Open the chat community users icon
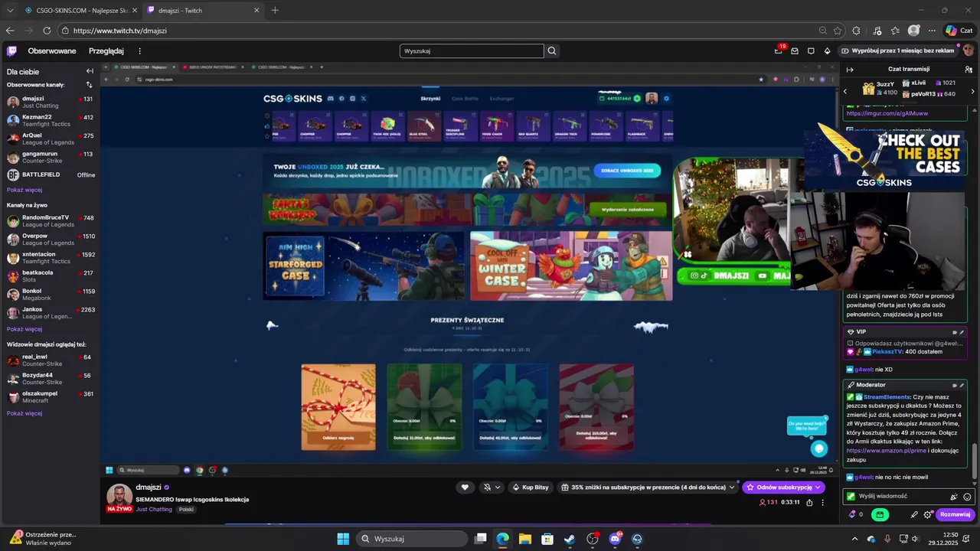Screen dimensions: 980x551 pos(969,70)
